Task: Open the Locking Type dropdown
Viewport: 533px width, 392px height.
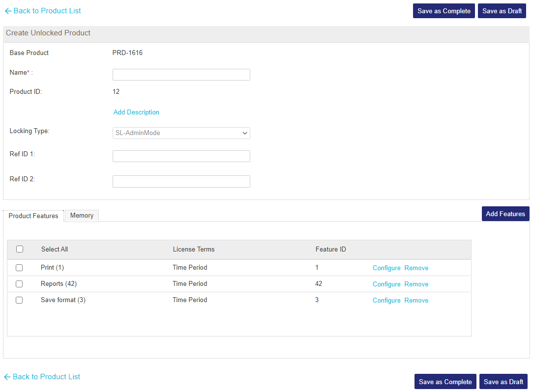Action: coord(181,133)
